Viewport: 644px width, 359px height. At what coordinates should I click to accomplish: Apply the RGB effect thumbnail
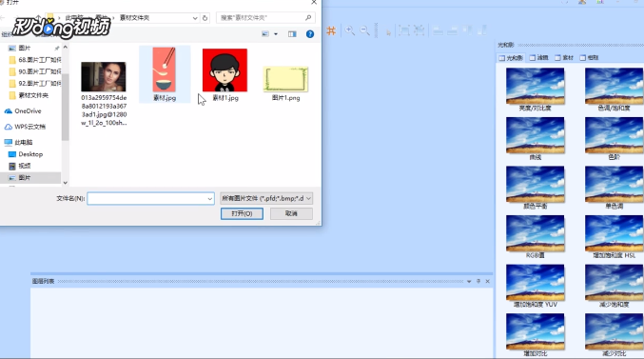tap(536, 233)
